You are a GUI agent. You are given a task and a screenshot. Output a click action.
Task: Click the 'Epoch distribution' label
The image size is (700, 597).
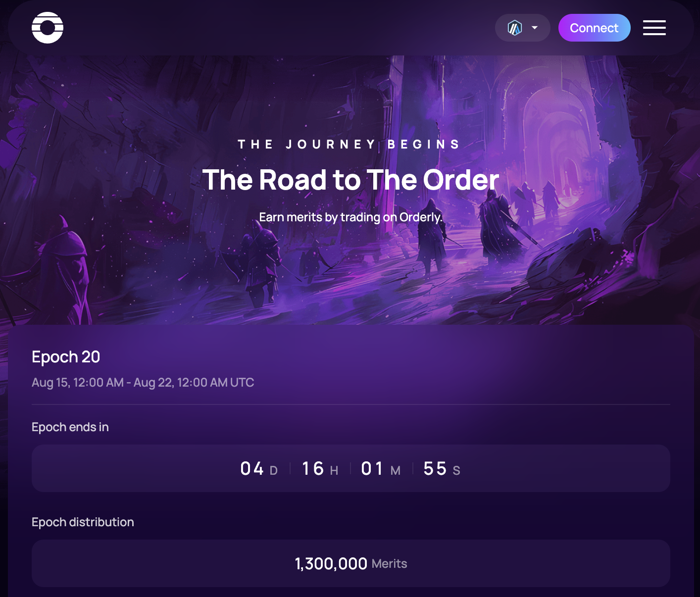(83, 522)
